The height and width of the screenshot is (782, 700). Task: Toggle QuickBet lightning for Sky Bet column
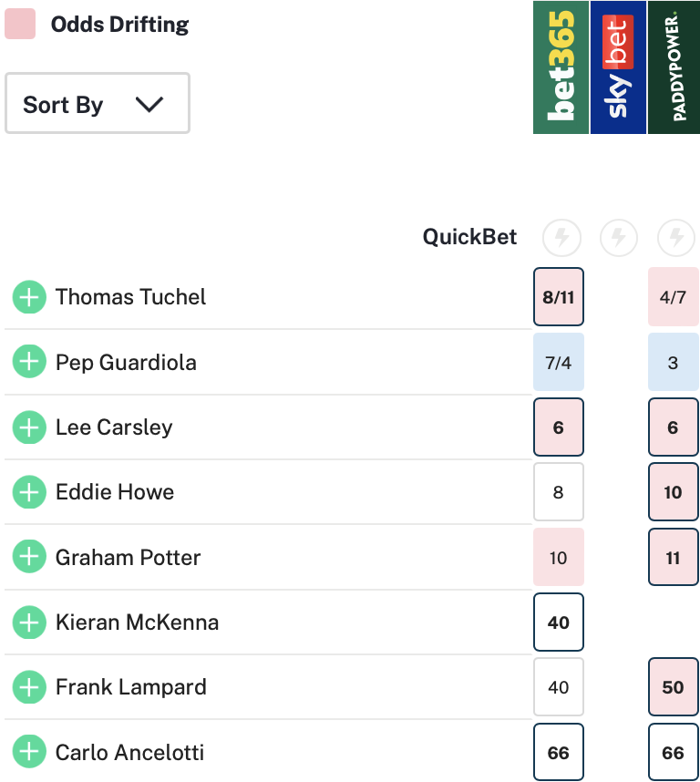619,238
